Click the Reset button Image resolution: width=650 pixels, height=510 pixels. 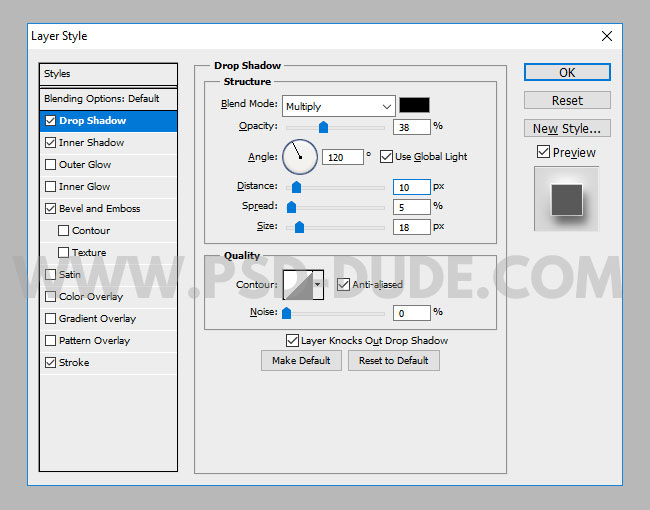coord(567,100)
